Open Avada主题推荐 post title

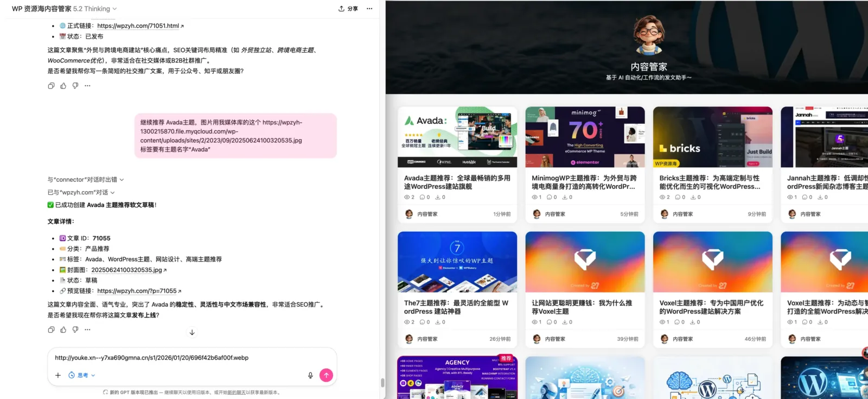click(x=457, y=182)
